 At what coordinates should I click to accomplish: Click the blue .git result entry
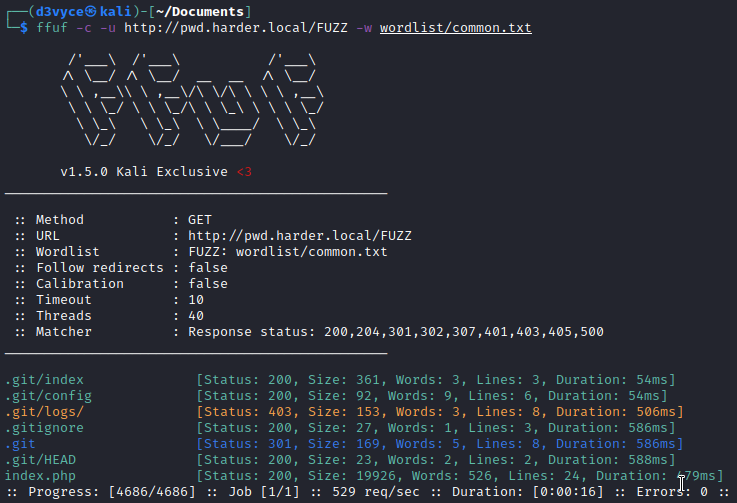coord(20,443)
